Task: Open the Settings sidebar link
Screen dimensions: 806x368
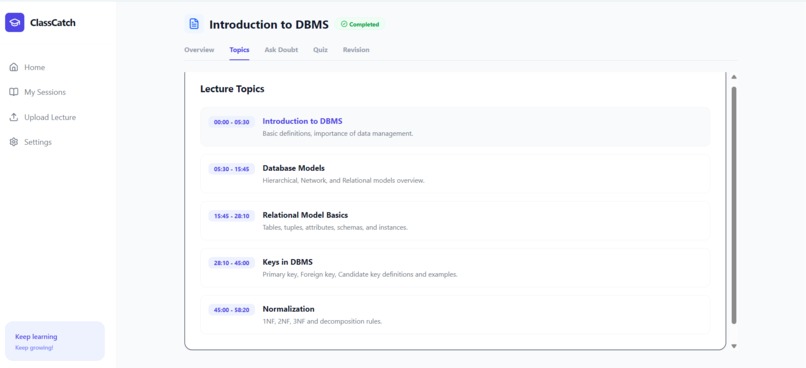Action: tap(38, 142)
